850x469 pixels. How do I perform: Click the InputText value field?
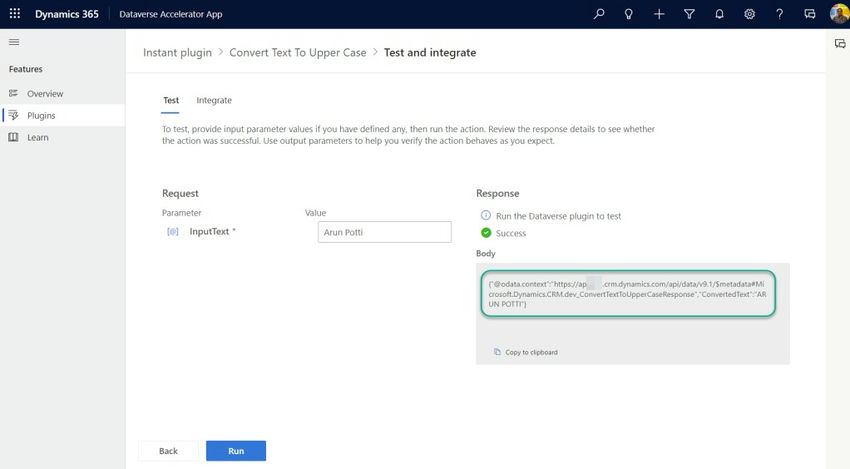click(x=384, y=232)
